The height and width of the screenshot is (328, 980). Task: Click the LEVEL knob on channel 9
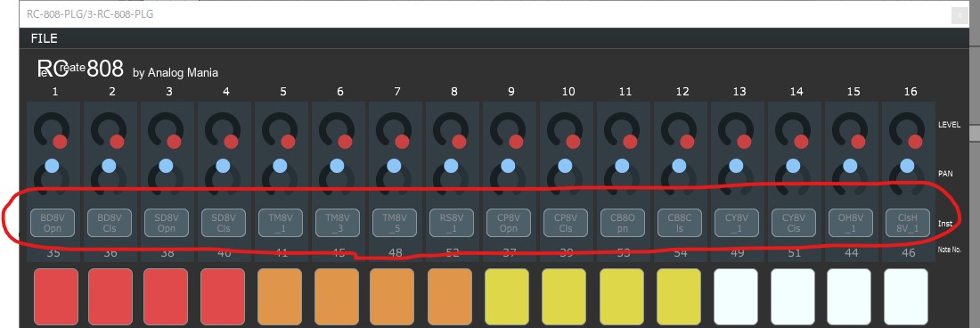509,130
